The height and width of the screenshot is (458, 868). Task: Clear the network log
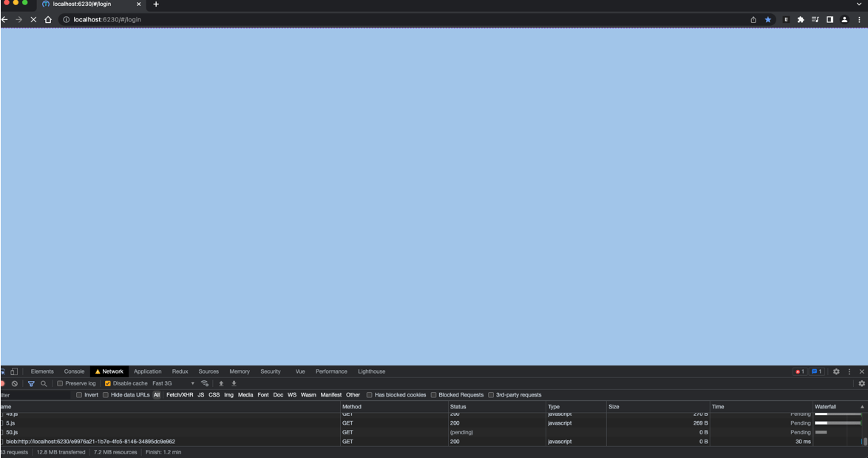14,383
